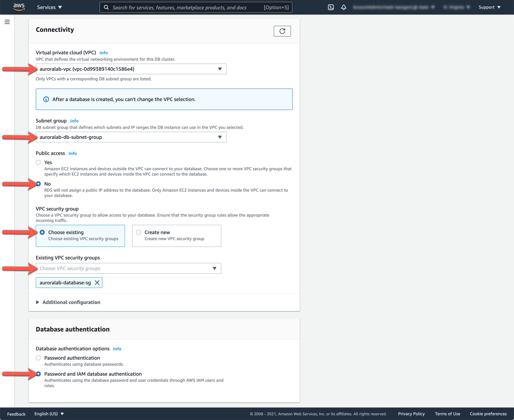This screenshot has height=420, width=514.
Task: Click the AWS logo home icon
Action: coord(19,7)
